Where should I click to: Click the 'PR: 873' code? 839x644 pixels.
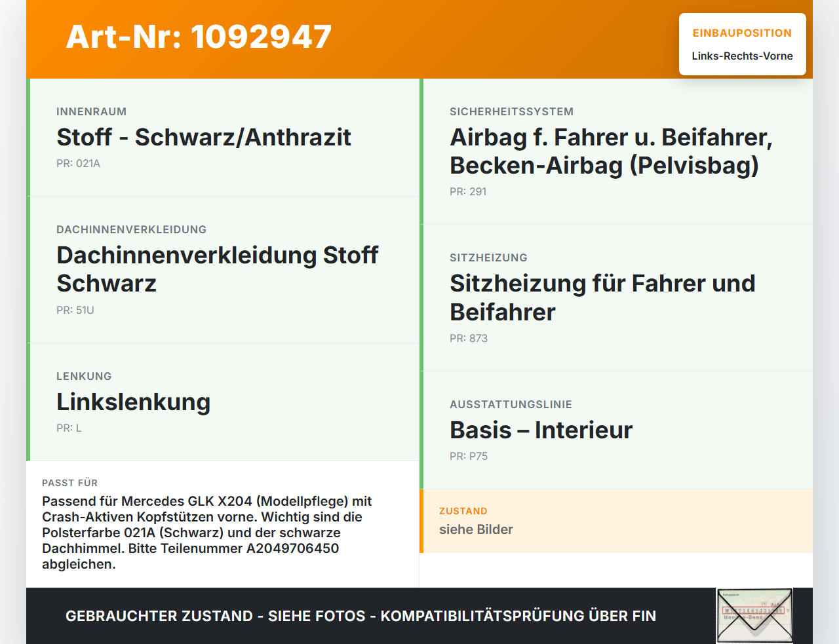coord(469,338)
